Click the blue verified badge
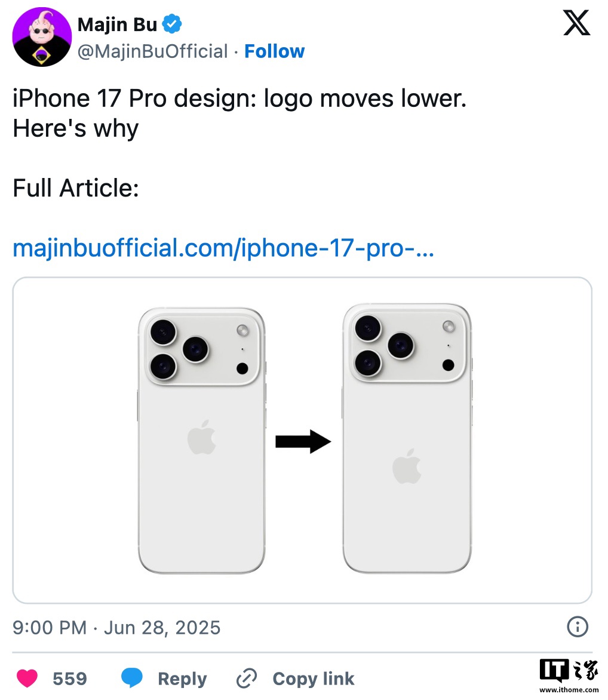 click(173, 24)
